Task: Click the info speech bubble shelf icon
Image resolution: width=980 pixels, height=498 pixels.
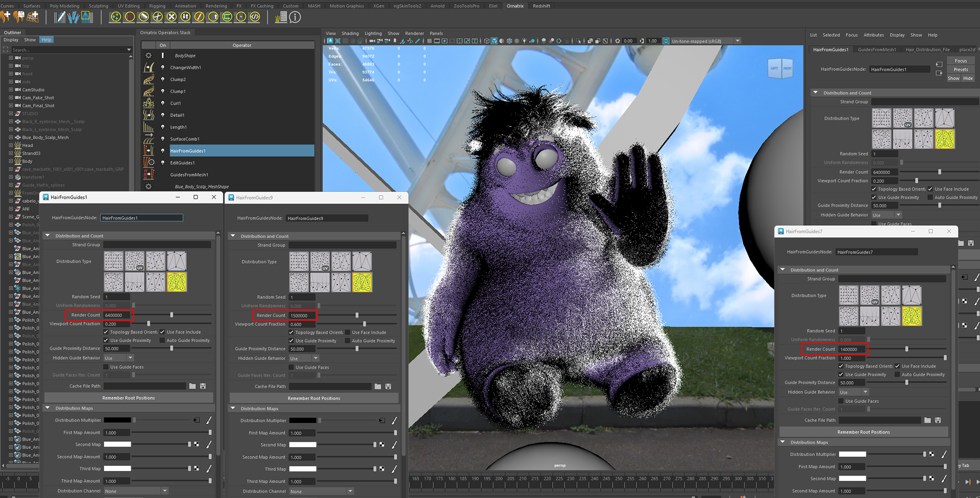Action: click(295, 17)
